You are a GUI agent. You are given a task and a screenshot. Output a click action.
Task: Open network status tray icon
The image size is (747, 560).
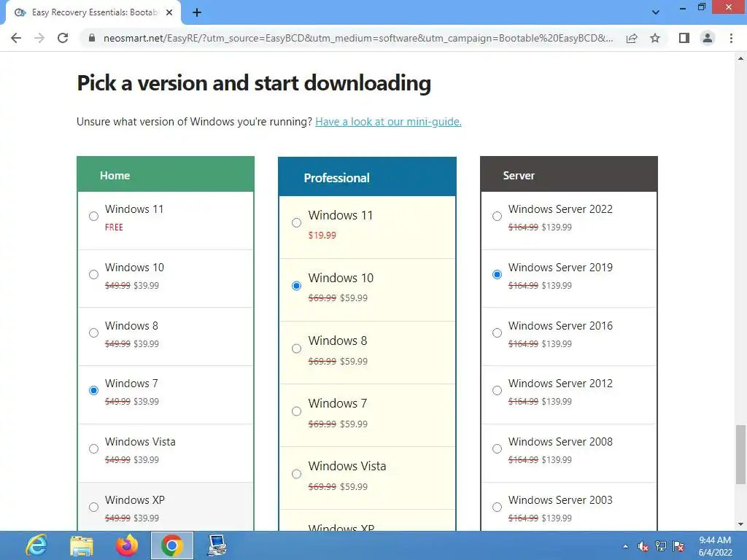pyautogui.click(x=661, y=546)
